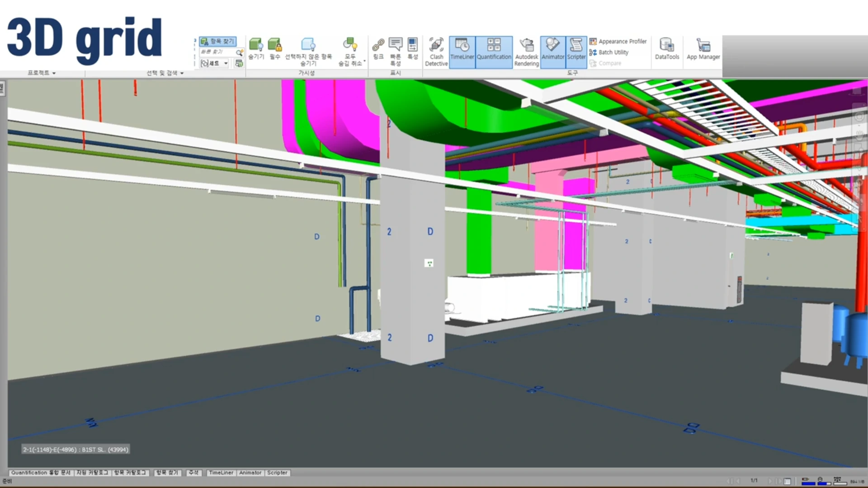Launch the App Manager

coord(703,49)
